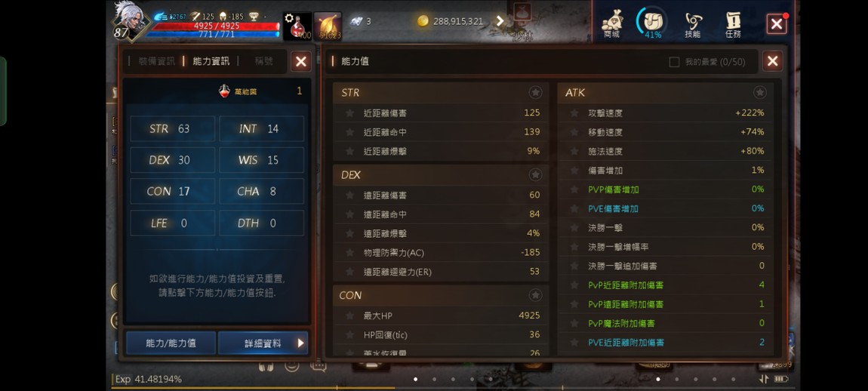Open the 技能 skills icon

coord(693,24)
